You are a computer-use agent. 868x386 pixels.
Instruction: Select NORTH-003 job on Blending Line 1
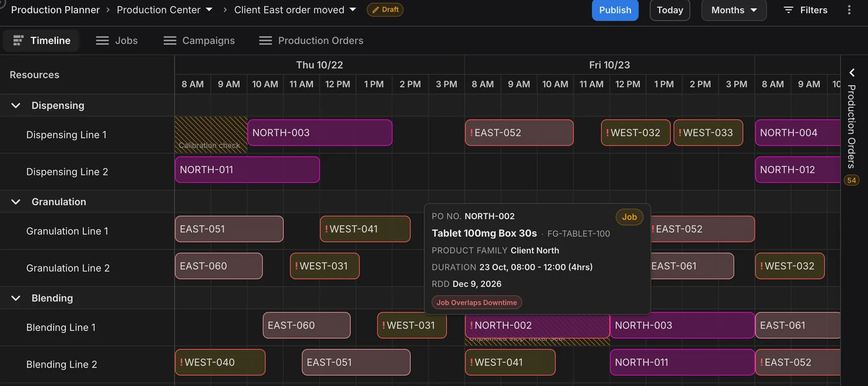point(682,325)
